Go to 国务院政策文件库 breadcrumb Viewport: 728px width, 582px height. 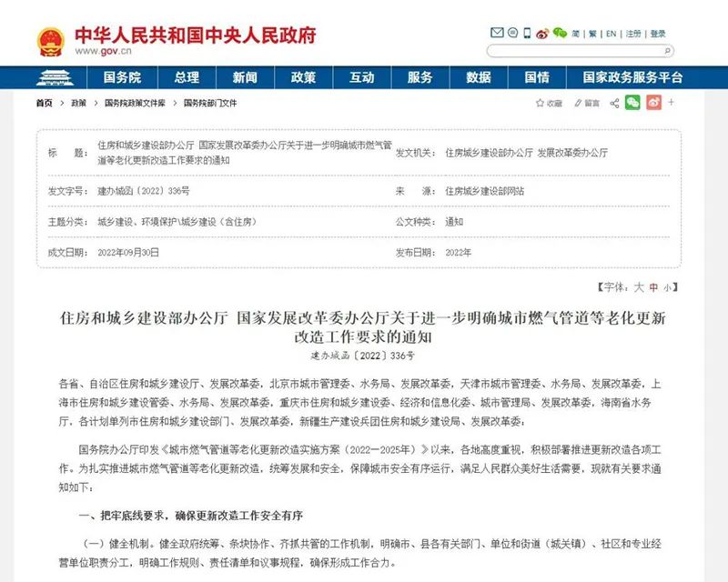point(135,103)
